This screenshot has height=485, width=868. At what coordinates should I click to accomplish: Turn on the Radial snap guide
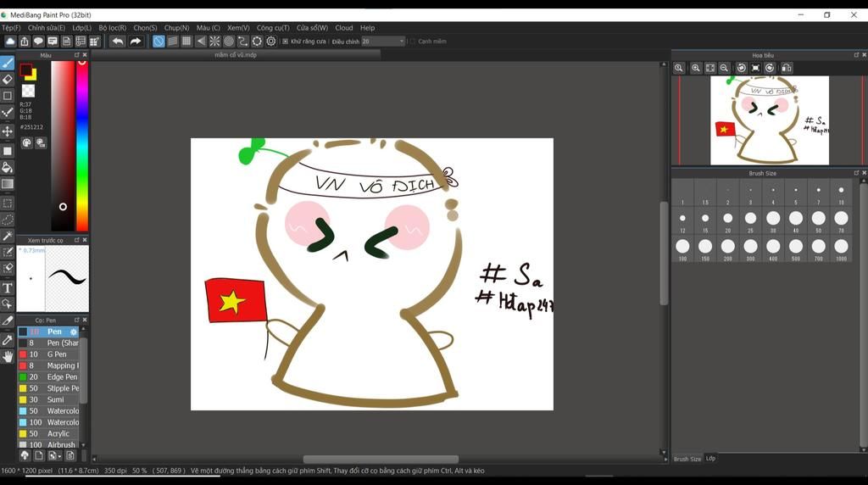[214, 41]
